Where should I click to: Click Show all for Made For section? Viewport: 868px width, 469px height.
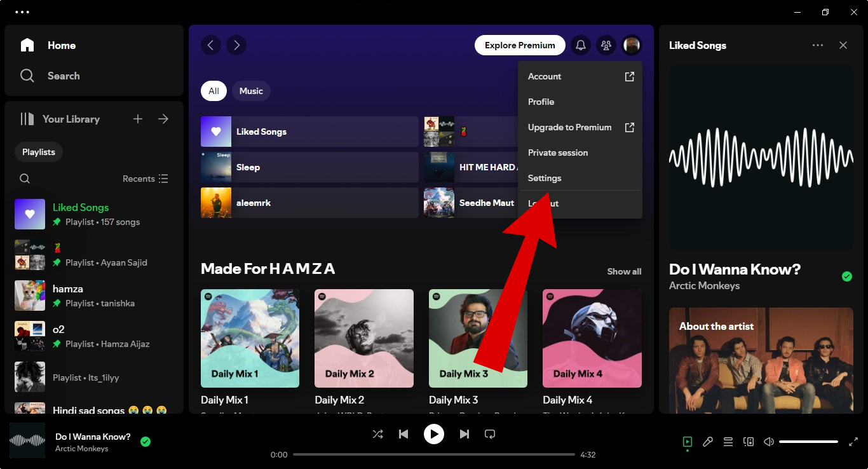tap(624, 271)
